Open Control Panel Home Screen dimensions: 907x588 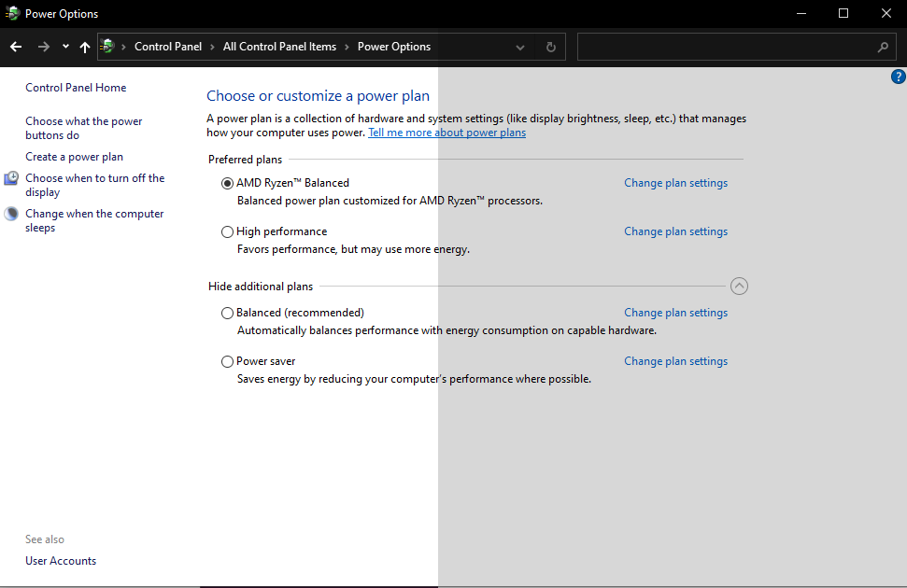pyautogui.click(x=76, y=88)
